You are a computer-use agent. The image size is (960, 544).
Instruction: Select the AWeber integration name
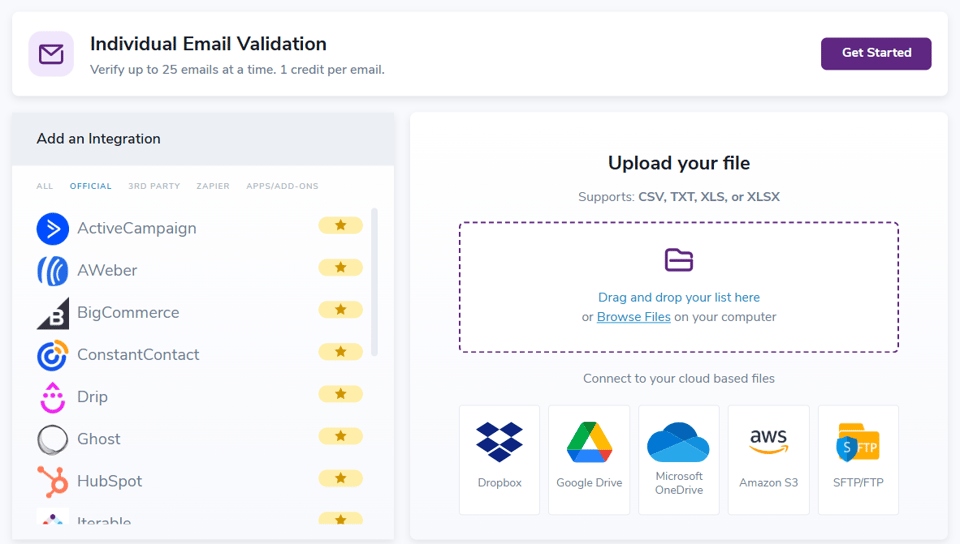107,270
